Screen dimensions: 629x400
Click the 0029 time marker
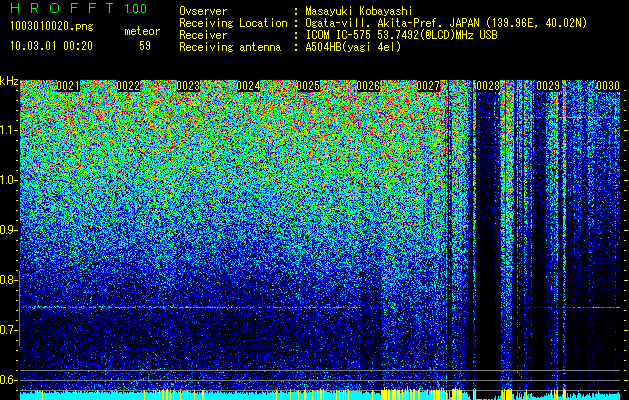[548, 86]
